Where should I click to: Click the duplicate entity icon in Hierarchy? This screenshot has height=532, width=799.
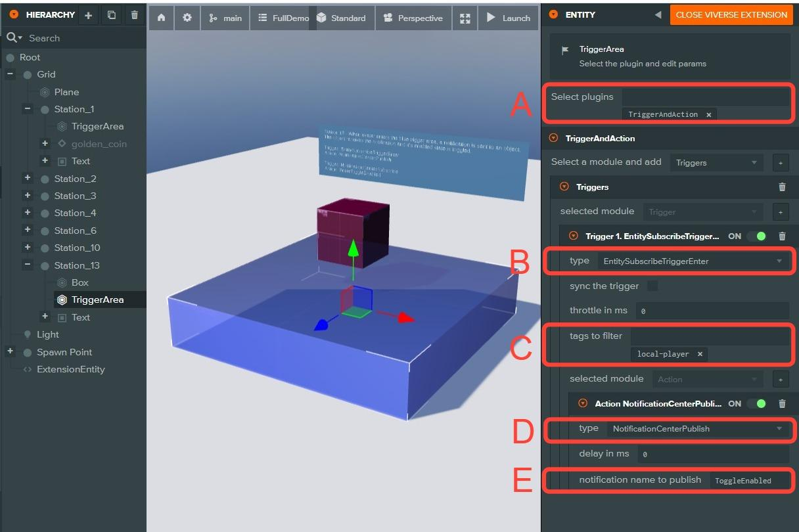pyautogui.click(x=112, y=15)
